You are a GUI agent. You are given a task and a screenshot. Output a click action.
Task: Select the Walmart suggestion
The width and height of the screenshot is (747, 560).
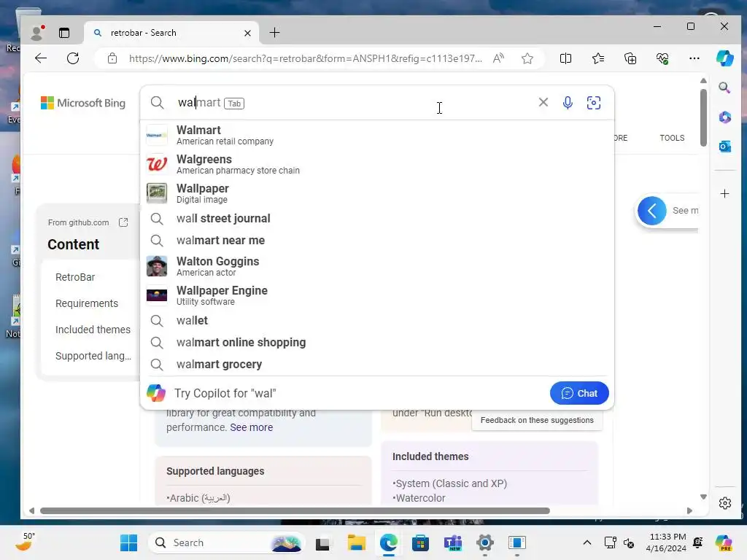[x=377, y=135]
